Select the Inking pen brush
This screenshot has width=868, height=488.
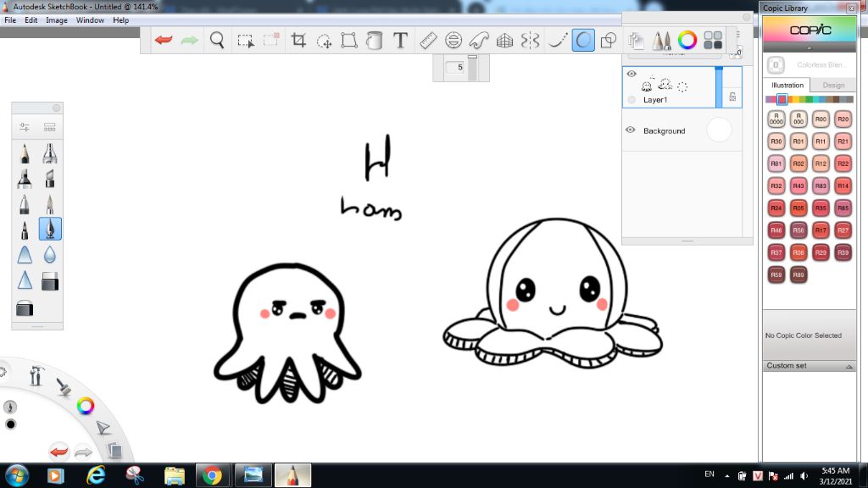50,229
